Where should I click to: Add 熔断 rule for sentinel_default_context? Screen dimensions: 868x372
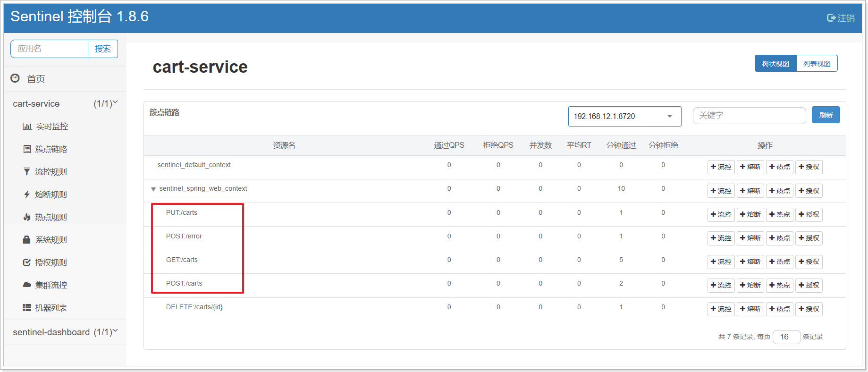click(x=750, y=167)
